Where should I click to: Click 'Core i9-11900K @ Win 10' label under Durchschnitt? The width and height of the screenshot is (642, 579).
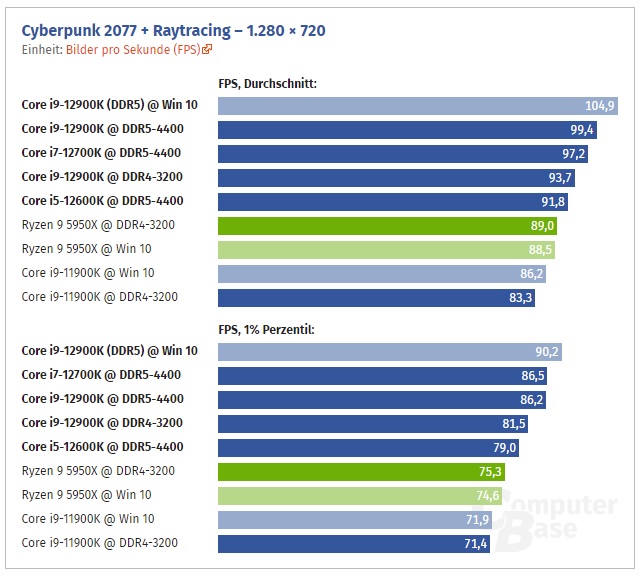(88, 273)
